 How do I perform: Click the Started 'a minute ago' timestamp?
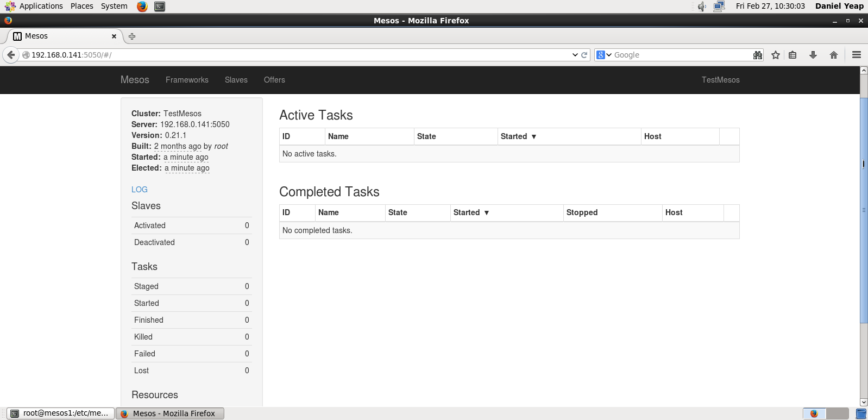point(186,157)
